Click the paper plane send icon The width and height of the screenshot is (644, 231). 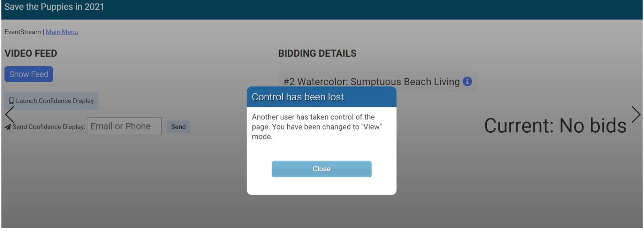point(8,127)
